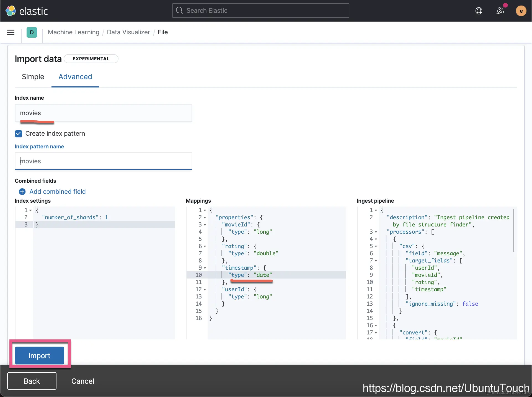This screenshot has height=397, width=532.
Task: Click the search magnifier icon
Action: 179,11
